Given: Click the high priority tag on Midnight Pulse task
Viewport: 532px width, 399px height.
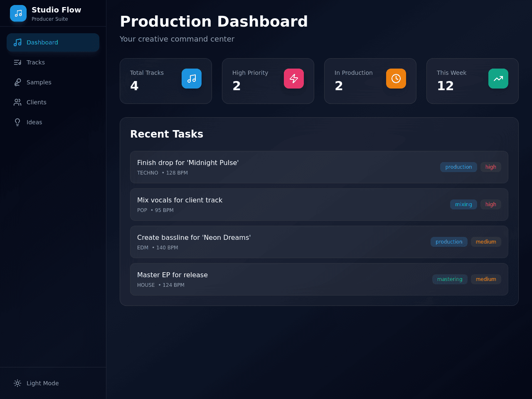Looking at the screenshot, I should (x=491, y=167).
